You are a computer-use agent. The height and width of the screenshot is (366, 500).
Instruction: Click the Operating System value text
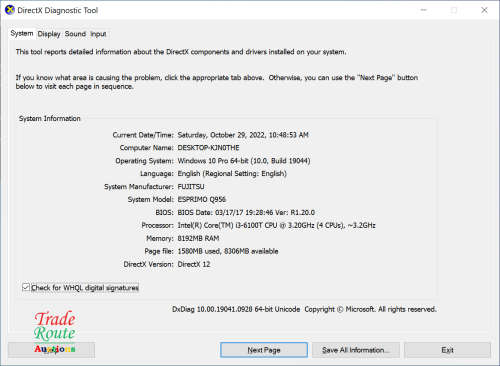[x=244, y=161]
